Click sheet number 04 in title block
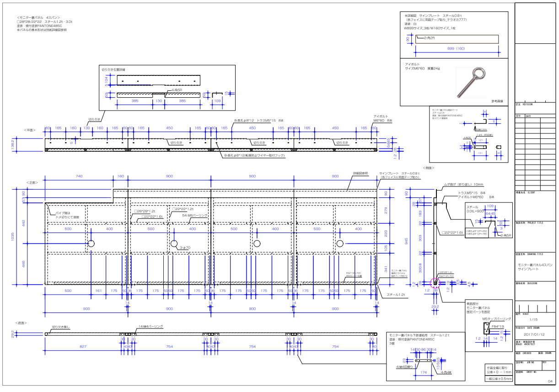Viewport: 559px width, 392px height. pyautogui.click(x=550, y=381)
